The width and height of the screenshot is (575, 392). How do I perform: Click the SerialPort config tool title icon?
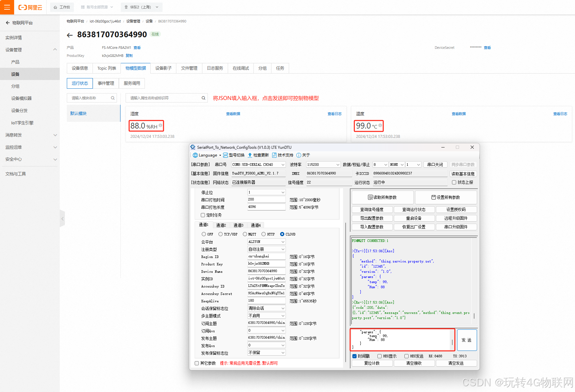pyautogui.click(x=193, y=147)
